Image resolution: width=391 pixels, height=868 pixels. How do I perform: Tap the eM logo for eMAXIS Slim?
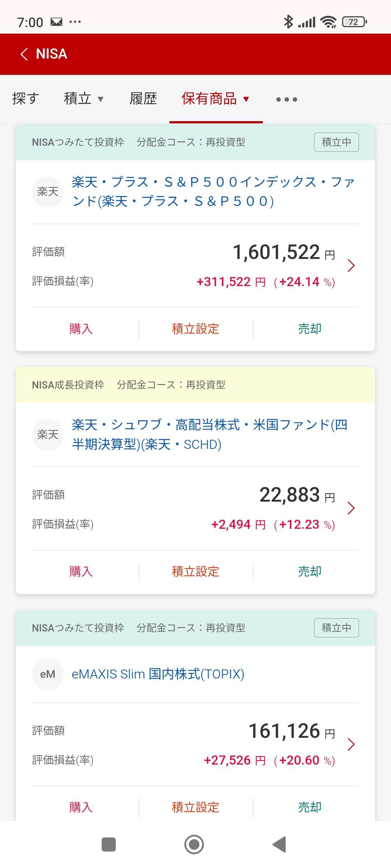(48, 674)
